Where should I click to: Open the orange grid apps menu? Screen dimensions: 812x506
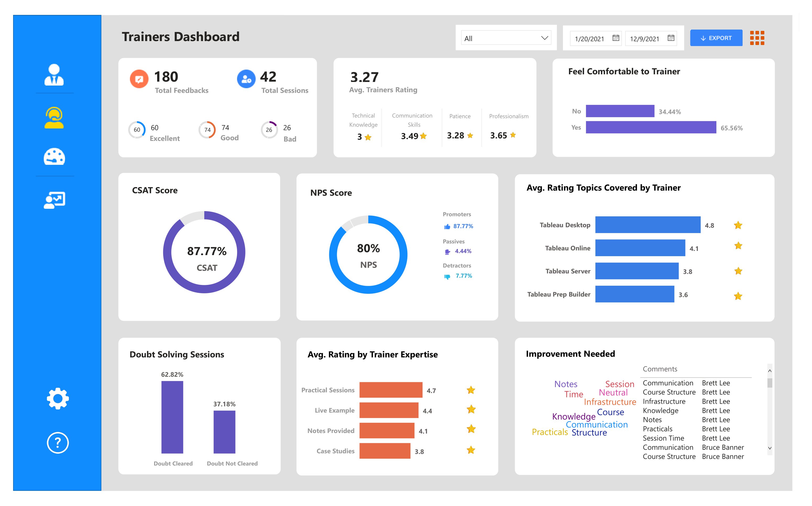tap(757, 38)
